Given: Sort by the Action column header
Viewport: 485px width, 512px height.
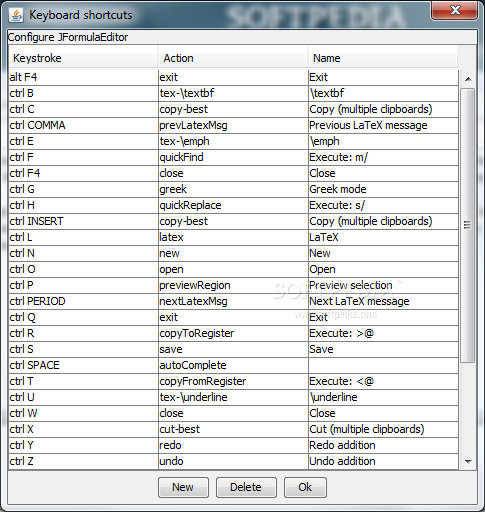Looking at the screenshot, I should [233, 58].
